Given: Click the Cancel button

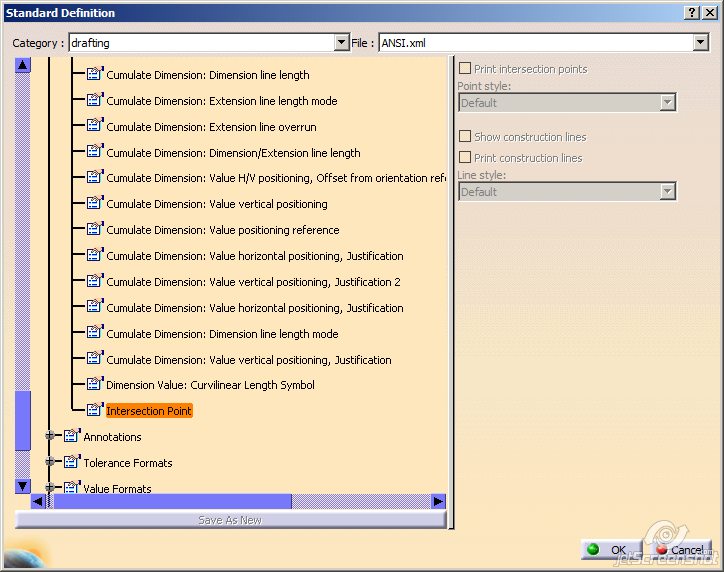Looking at the screenshot, I should [x=682, y=549].
